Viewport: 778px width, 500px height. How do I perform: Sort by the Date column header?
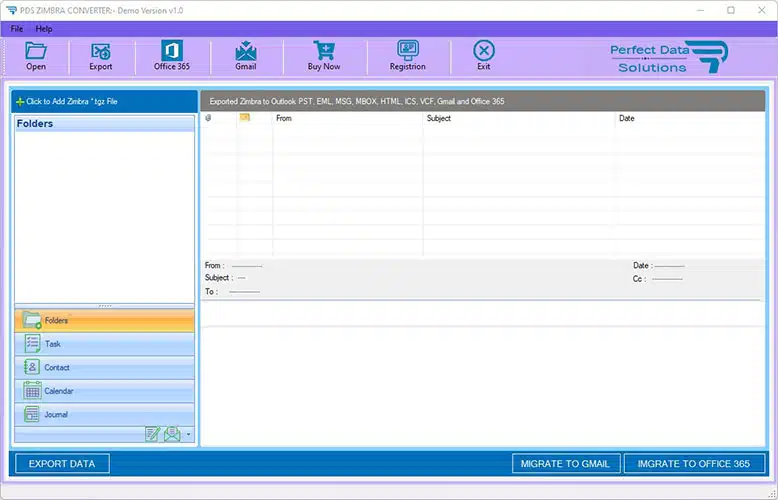690,119
